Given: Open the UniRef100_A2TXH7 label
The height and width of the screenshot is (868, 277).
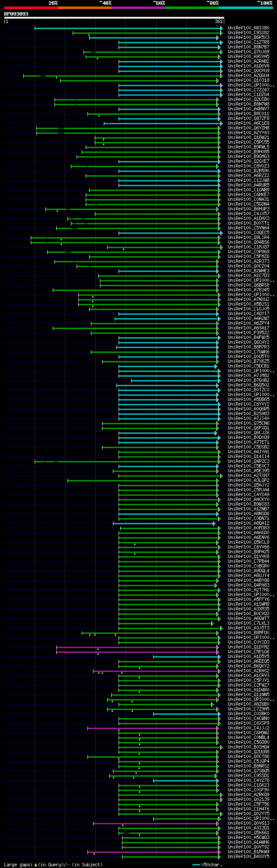Looking at the screenshot, I should pyautogui.click(x=248, y=476).
